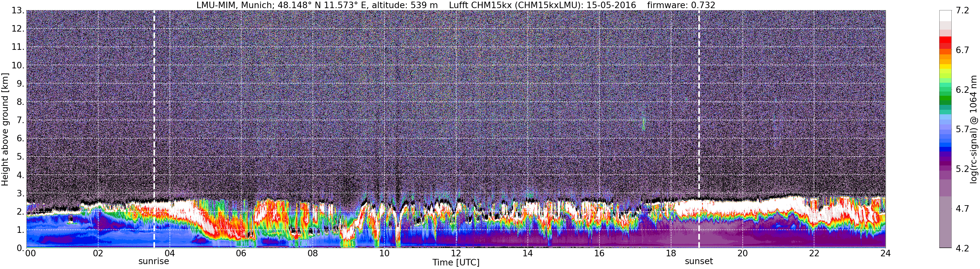This screenshot has width=980, height=269.
Task: Click the x-axis tick label '20'
Action: 743,253
